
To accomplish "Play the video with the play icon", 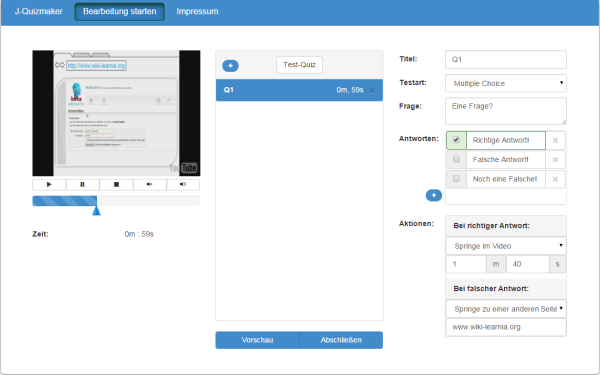I will click(49, 184).
